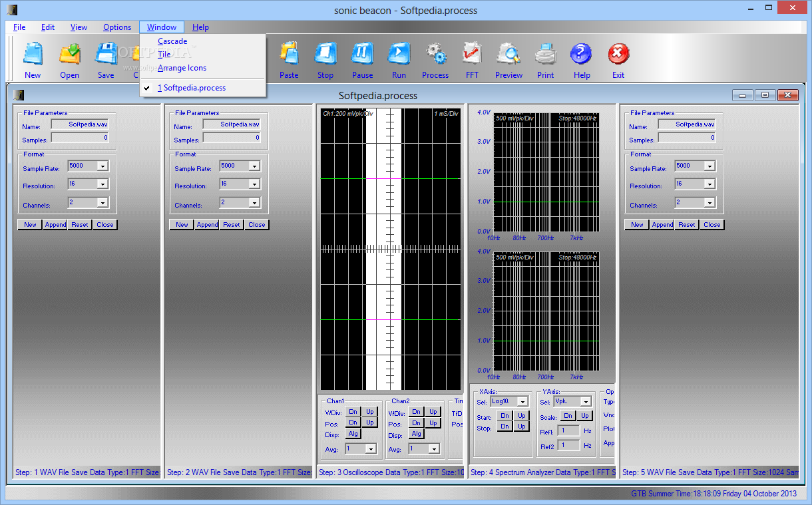812x505 pixels.
Task: Click Append button in Step 1 panel
Action: click(x=55, y=225)
